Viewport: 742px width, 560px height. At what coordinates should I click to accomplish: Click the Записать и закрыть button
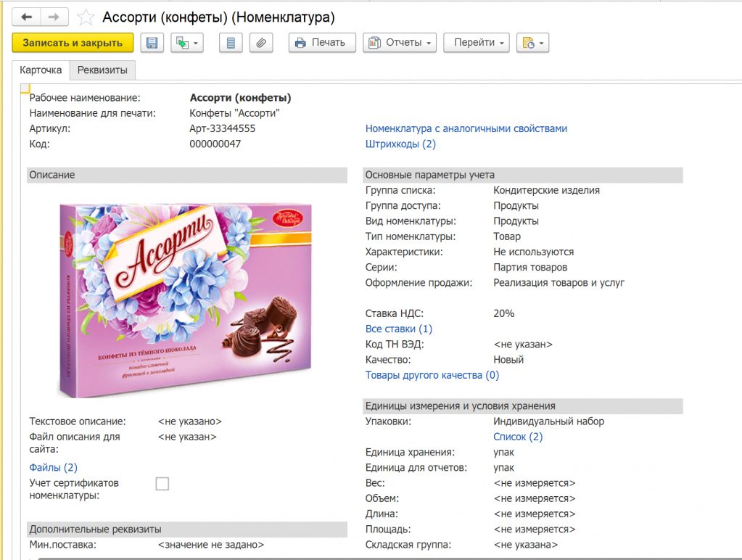click(x=73, y=43)
